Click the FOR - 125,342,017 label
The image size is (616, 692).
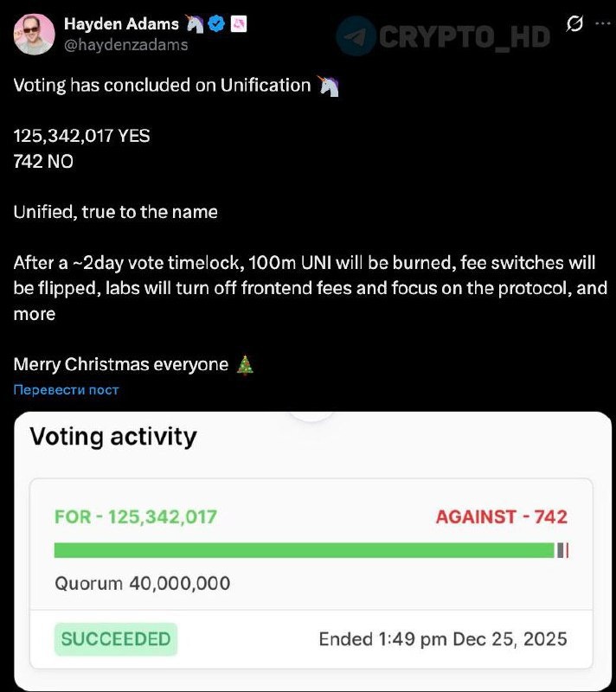tap(136, 516)
